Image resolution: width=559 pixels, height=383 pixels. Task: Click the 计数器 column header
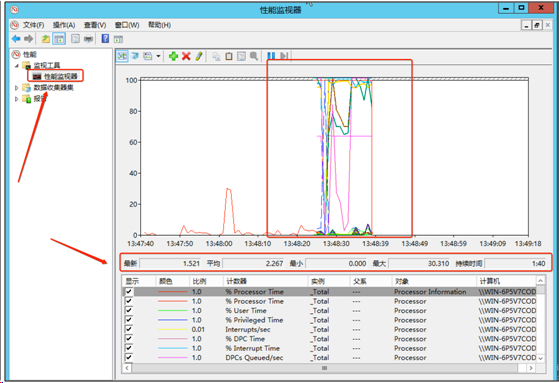265,281
